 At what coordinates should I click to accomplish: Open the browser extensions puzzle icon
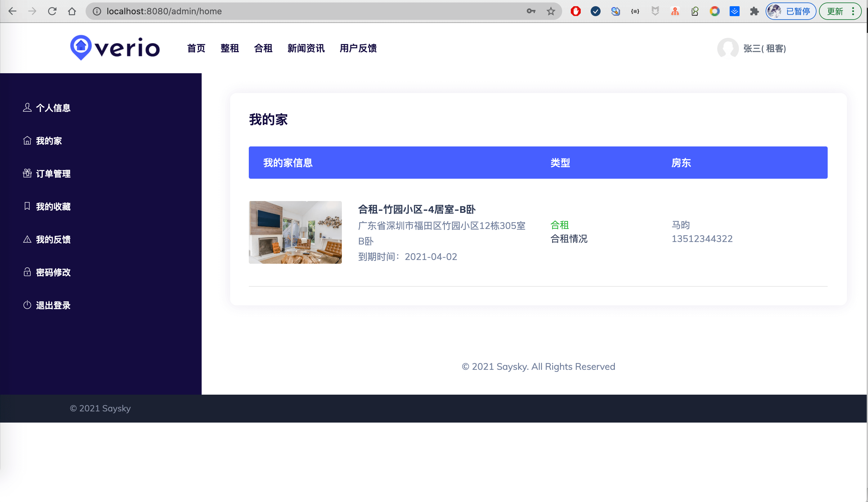point(754,11)
